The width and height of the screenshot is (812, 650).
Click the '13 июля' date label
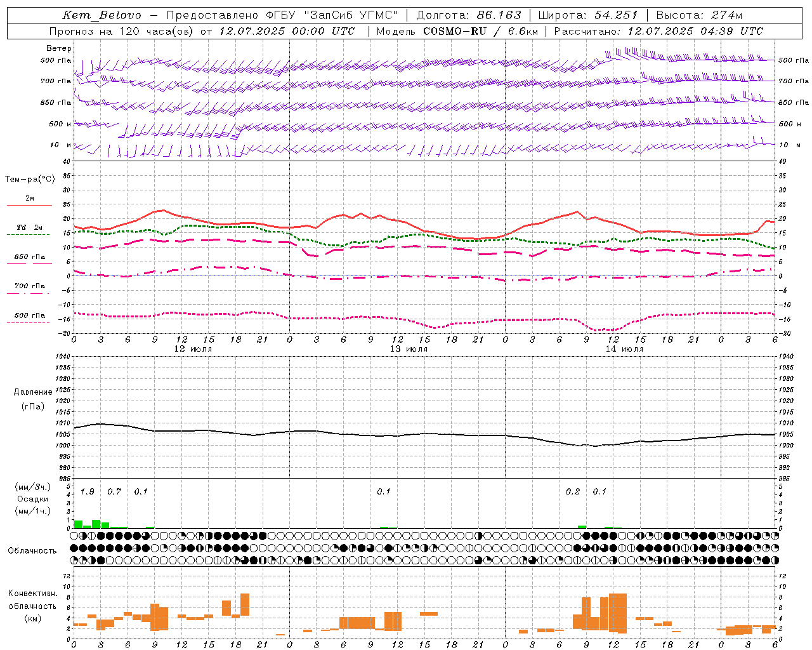(x=409, y=349)
